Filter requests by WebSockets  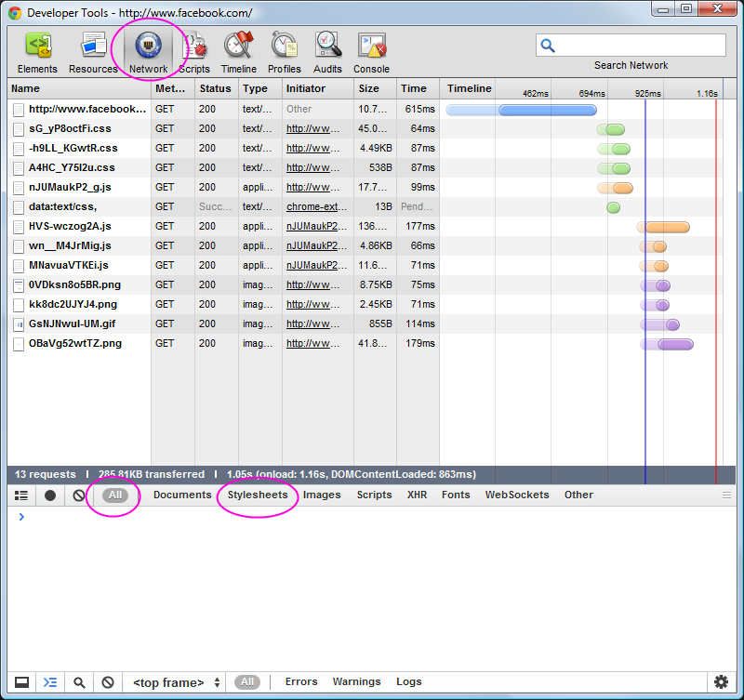517,495
